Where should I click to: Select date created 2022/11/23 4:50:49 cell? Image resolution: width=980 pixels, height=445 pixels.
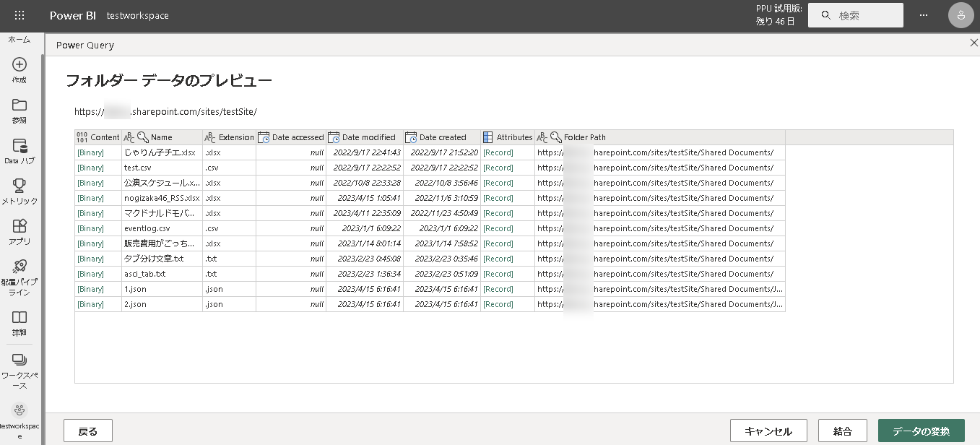click(442, 213)
